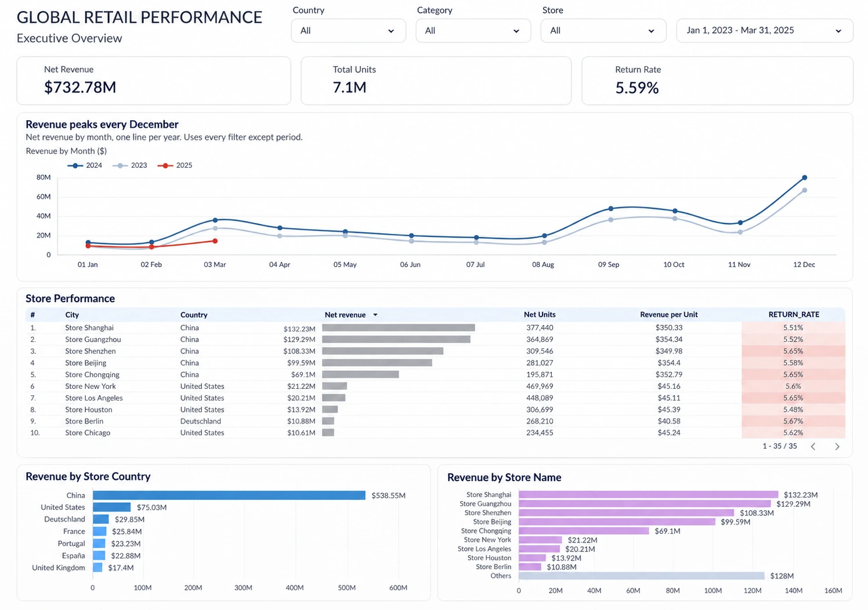Click the $132.23M net revenue cell in table
Viewport: 868px width, 610px height.
[299, 329]
